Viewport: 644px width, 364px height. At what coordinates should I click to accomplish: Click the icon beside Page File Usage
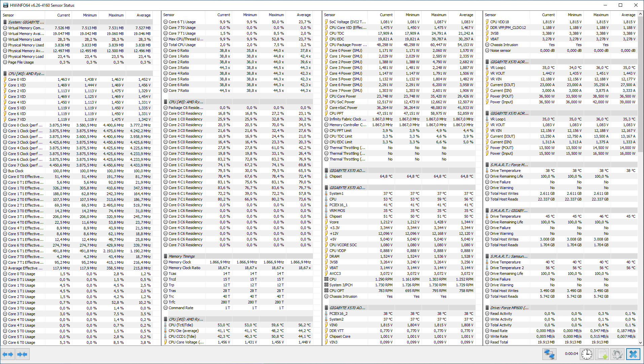tap(5, 62)
